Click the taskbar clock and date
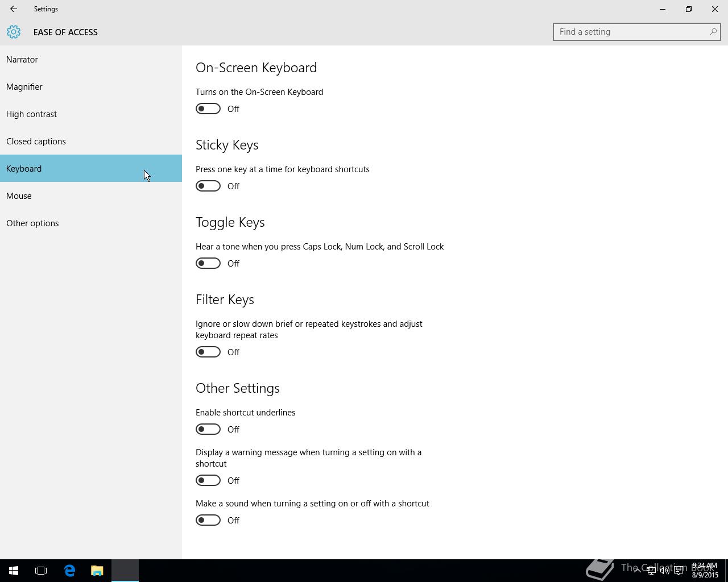 tap(705, 571)
